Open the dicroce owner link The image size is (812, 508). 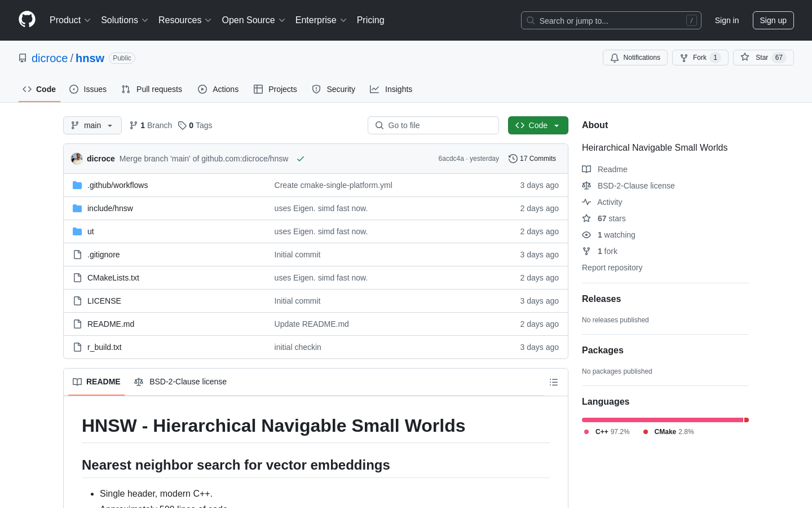pos(50,58)
